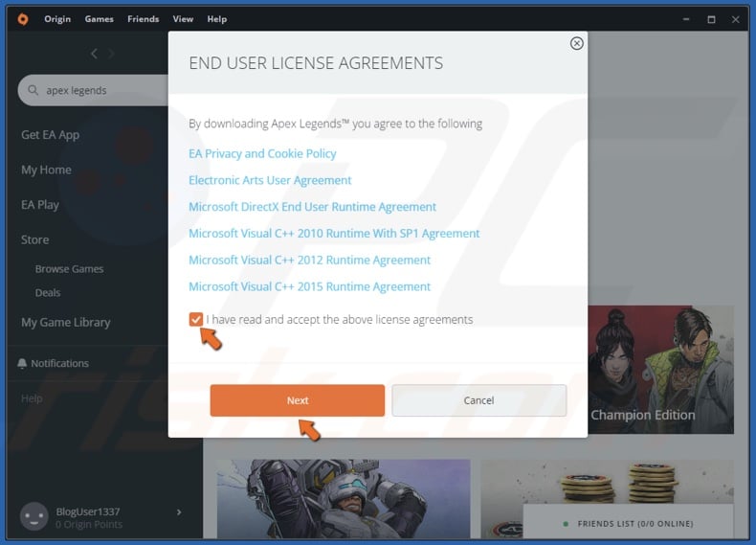The image size is (756, 545).
Task: Close the license agreements dialog
Action: [x=576, y=43]
